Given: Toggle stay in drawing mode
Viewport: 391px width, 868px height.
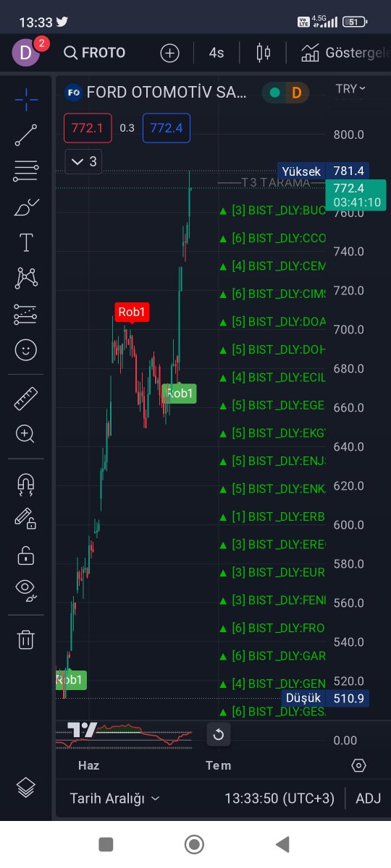Looking at the screenshot, I should click(x=26, y=519).
